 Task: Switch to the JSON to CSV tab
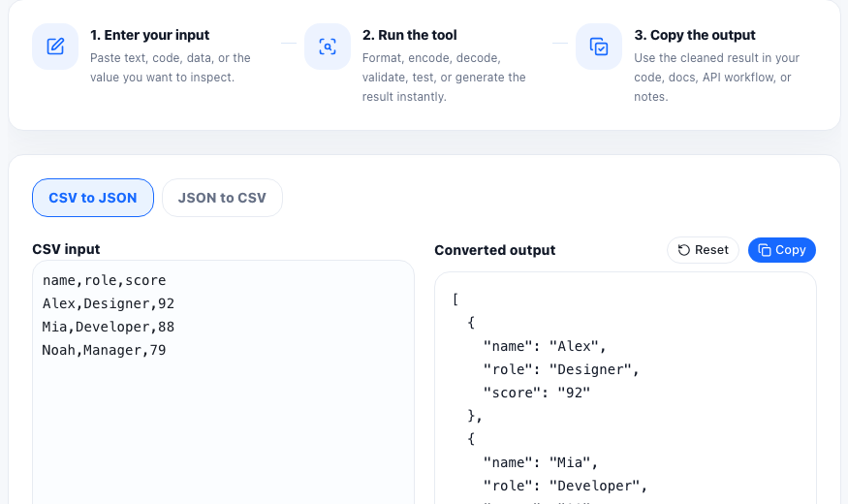tap(222, 198)
